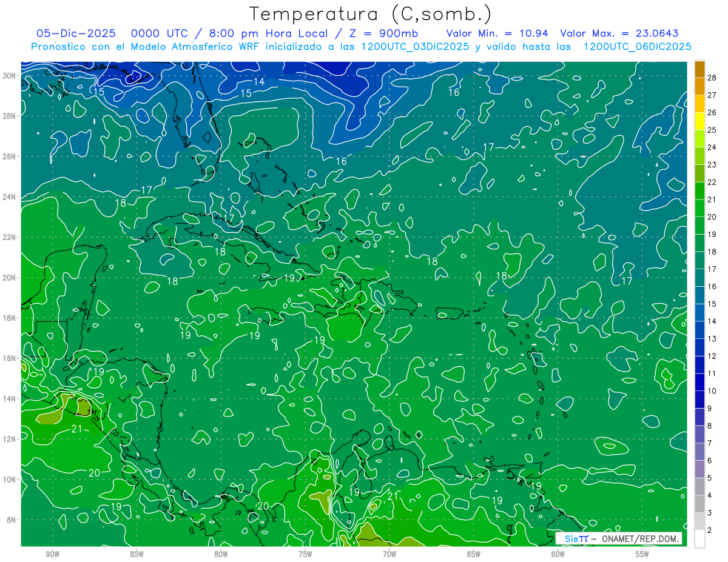Pick the white swatch below value 2
Screen dimensions: 728x562
click(x=699, y=539)
